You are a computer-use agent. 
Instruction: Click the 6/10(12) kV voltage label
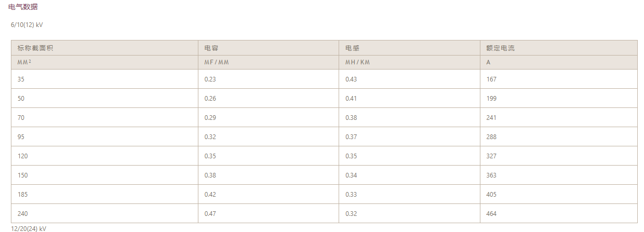pos(27,24)
